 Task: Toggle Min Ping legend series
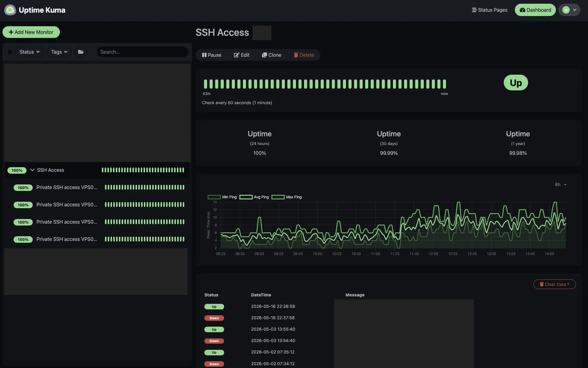[222, 197]
